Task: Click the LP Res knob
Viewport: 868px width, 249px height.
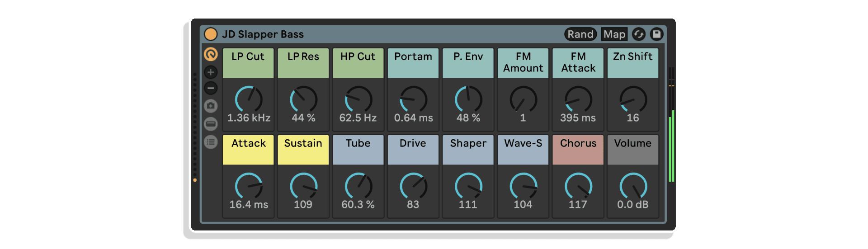Action: (304, 99)
